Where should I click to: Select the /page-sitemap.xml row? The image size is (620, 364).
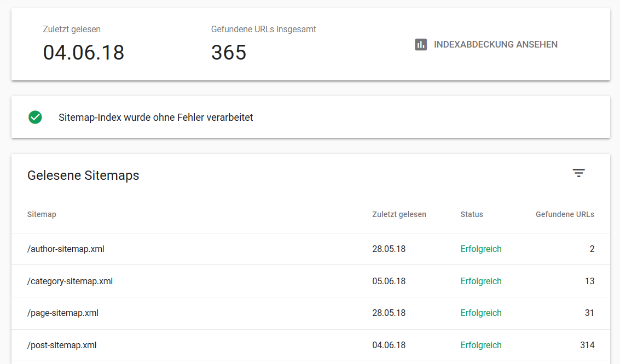(x=63, y=313)
